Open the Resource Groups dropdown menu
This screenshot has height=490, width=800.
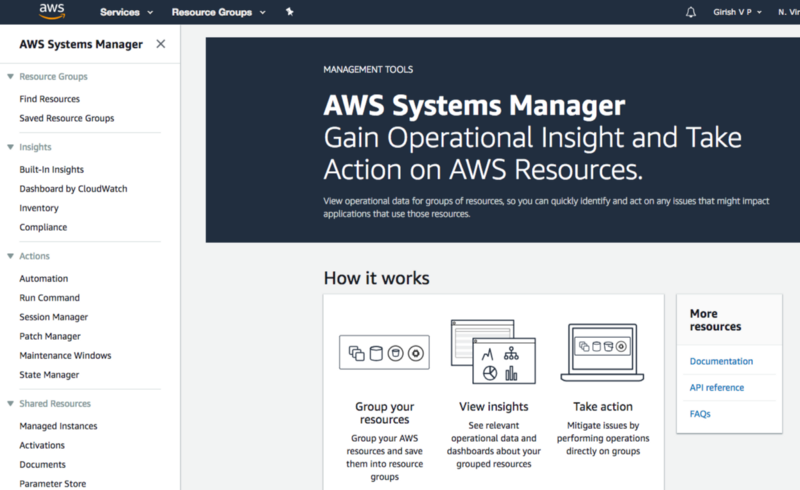pos(218,12)
